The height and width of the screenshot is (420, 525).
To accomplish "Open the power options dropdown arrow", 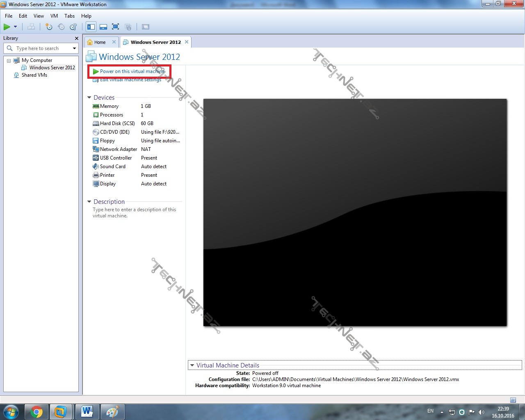I will tap(16, 27).
